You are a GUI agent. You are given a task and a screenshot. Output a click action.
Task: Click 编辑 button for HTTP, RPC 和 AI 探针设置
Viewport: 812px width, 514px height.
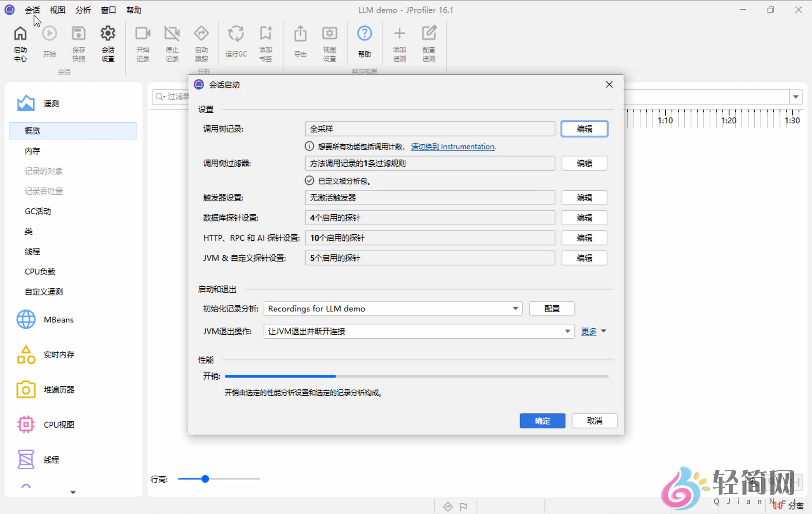(584, 238)
